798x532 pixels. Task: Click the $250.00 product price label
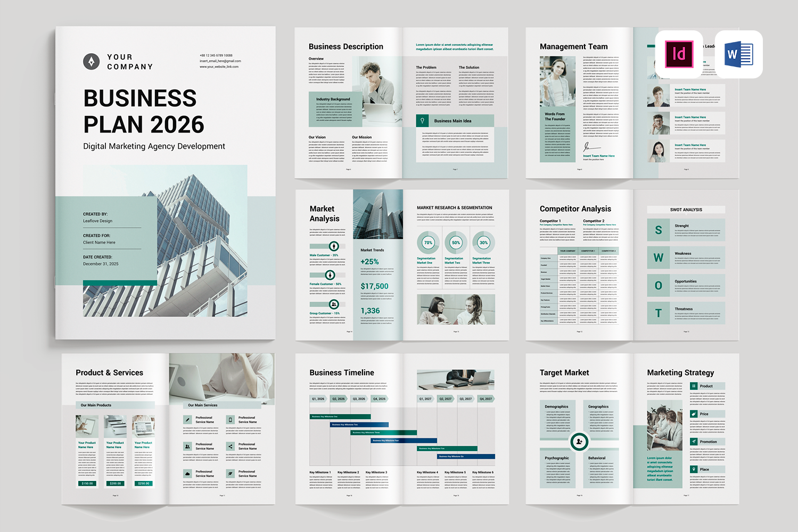143,484
